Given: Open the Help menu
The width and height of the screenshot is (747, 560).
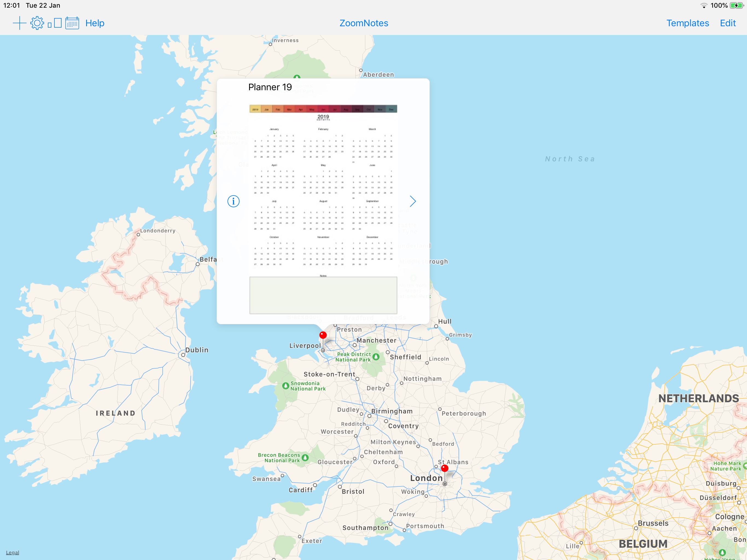Looking at the screenshot, I should point(95,23).
